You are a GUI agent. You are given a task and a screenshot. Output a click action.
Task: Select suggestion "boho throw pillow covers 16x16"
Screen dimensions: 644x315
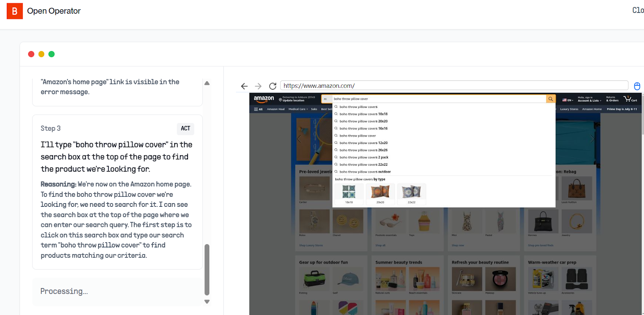coord(444,129)
